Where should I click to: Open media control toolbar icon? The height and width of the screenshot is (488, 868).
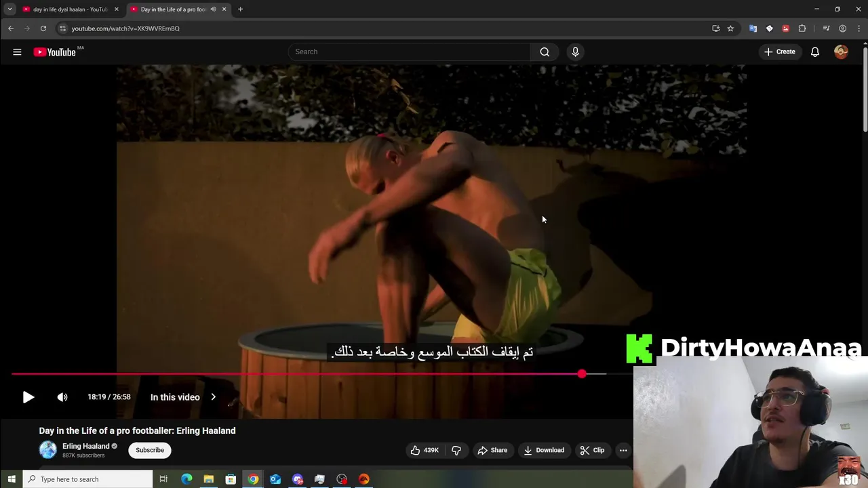[826, 28]
